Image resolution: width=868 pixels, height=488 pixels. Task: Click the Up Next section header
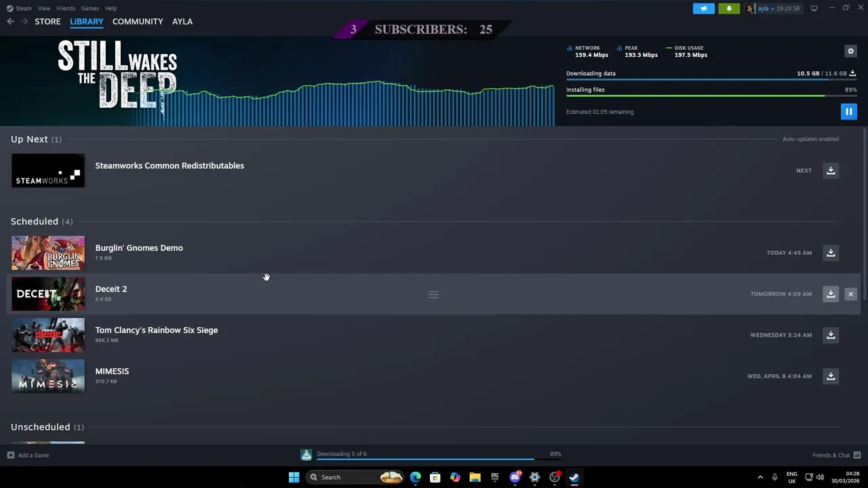tap(36, 139)
